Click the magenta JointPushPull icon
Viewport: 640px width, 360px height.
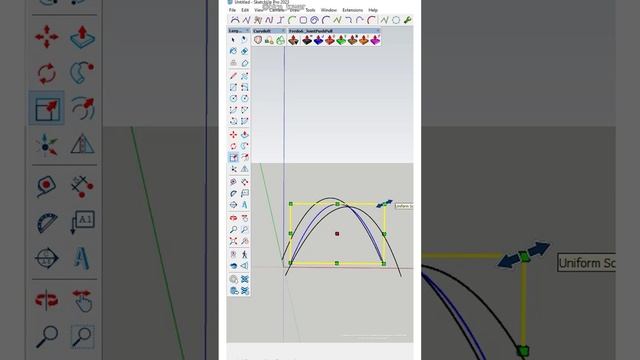coord(375,40)
